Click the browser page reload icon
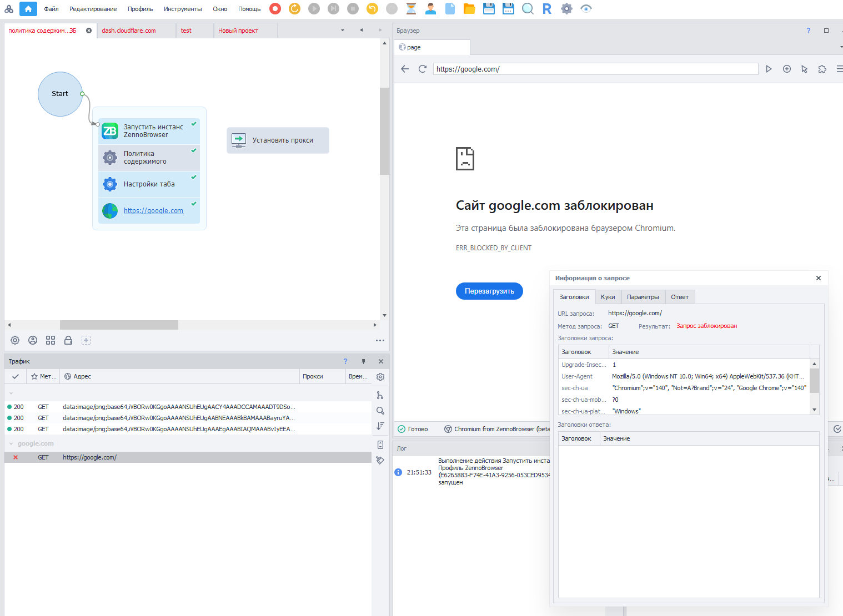This screenshot has width=843, height=616. 423,69
